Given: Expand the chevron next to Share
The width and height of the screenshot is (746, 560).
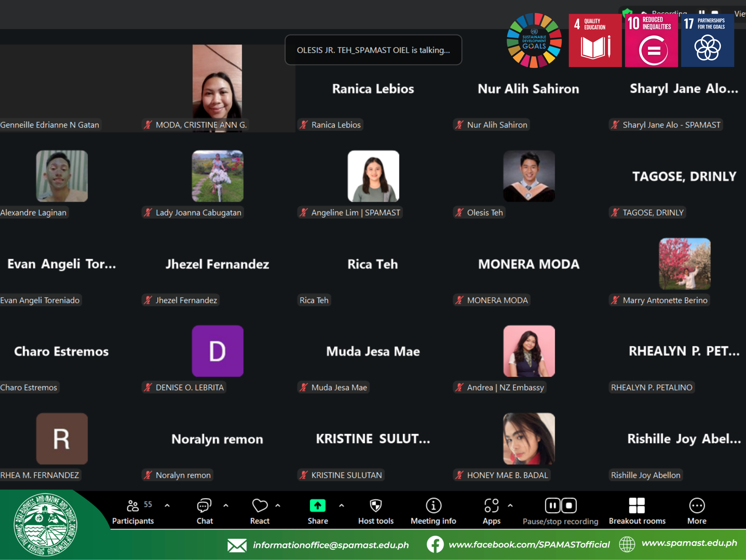Looking at the screenshot, I should click(342, 506).
